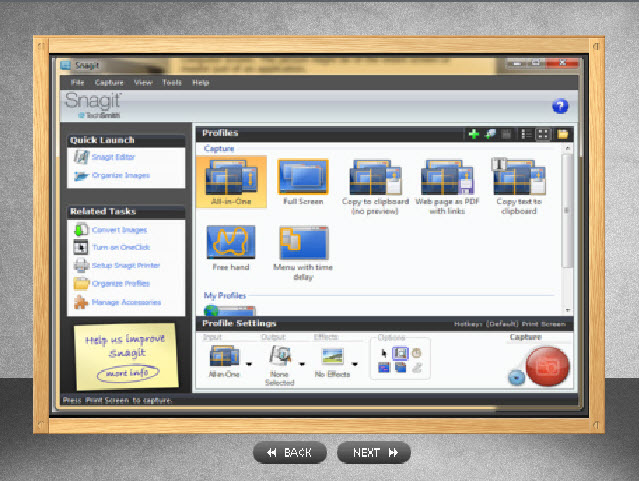Open the Organize Images link
The width and height of the screenshot is (639, 481).
[121, 175]
